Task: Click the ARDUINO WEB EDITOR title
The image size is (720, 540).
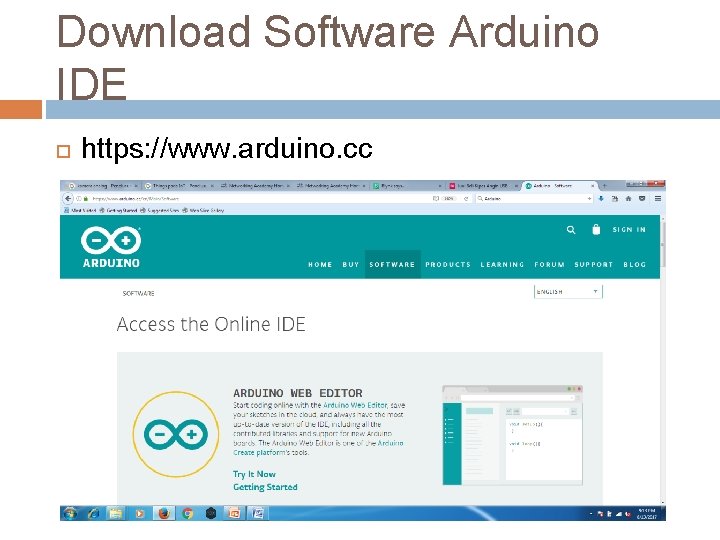Action: point(298,393)
